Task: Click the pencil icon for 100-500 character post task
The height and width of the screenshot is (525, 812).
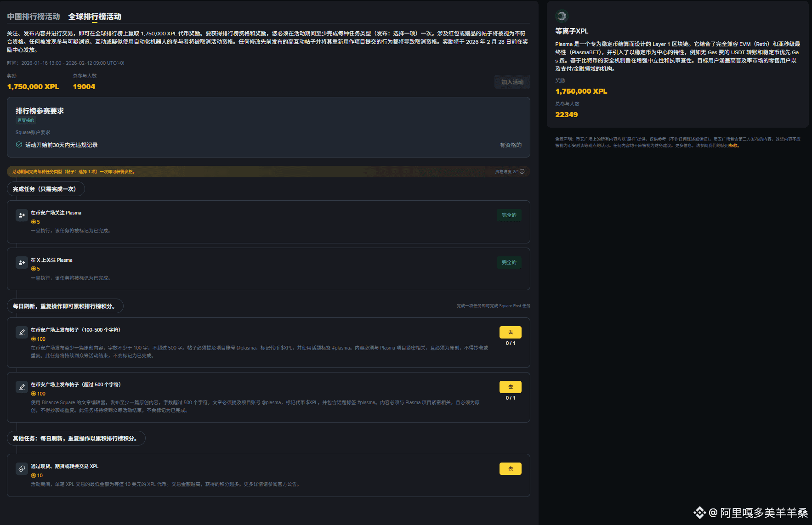Action: coord(22,333)
